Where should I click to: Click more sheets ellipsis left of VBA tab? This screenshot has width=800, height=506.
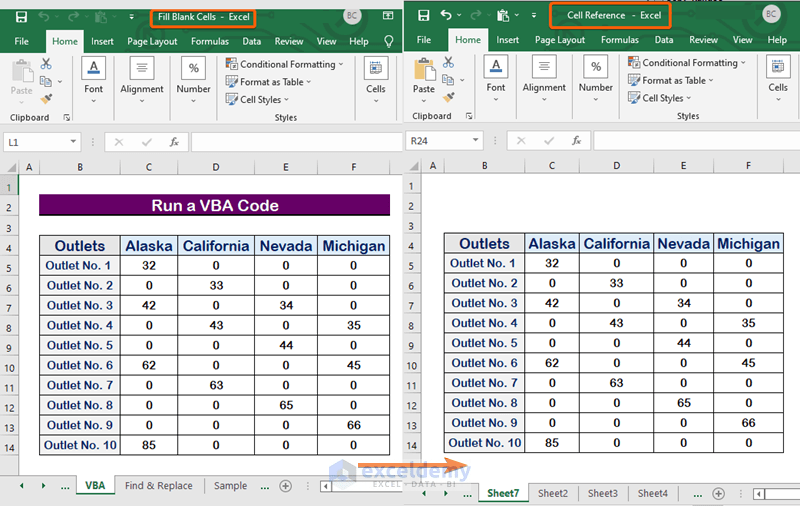[x=65, y=487]
